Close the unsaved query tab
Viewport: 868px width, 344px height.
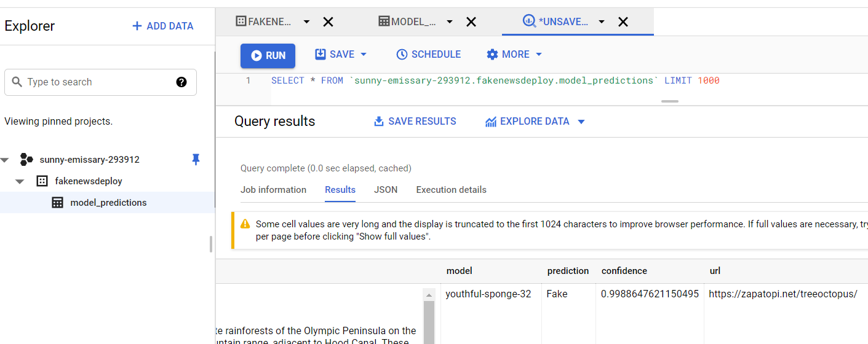623,21
